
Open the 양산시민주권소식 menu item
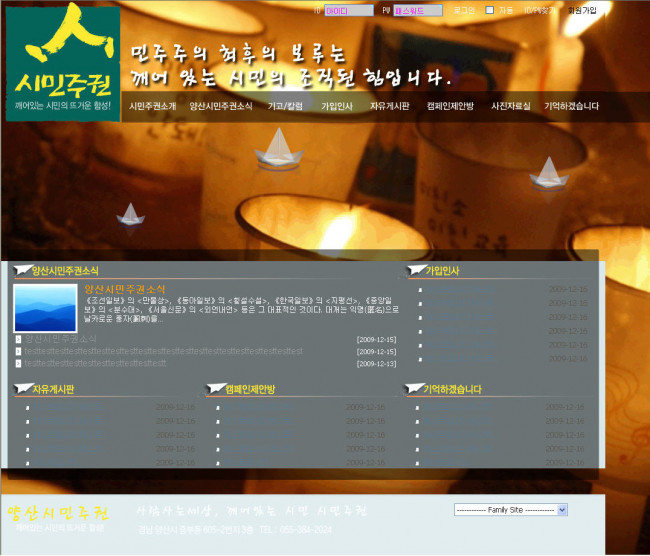coord(221,106)
